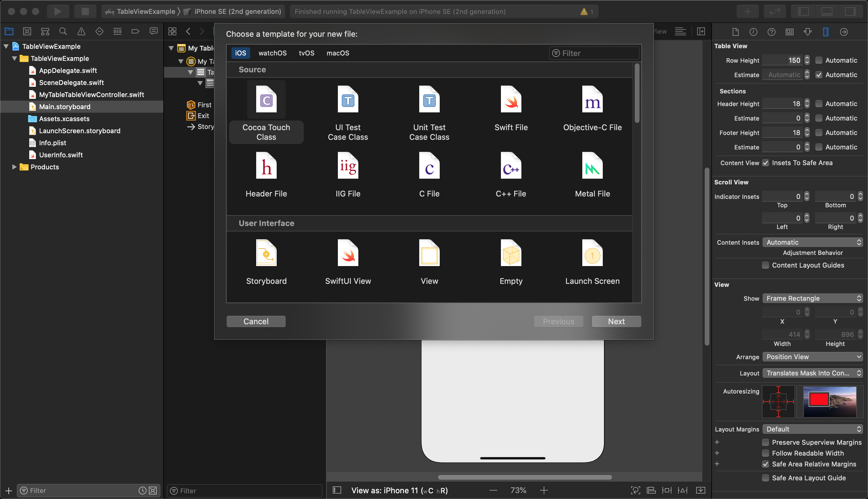Collapse the TableViewExample yellow group folder
The height and width of the screenshot is (499, 868).
pos(14,58)
